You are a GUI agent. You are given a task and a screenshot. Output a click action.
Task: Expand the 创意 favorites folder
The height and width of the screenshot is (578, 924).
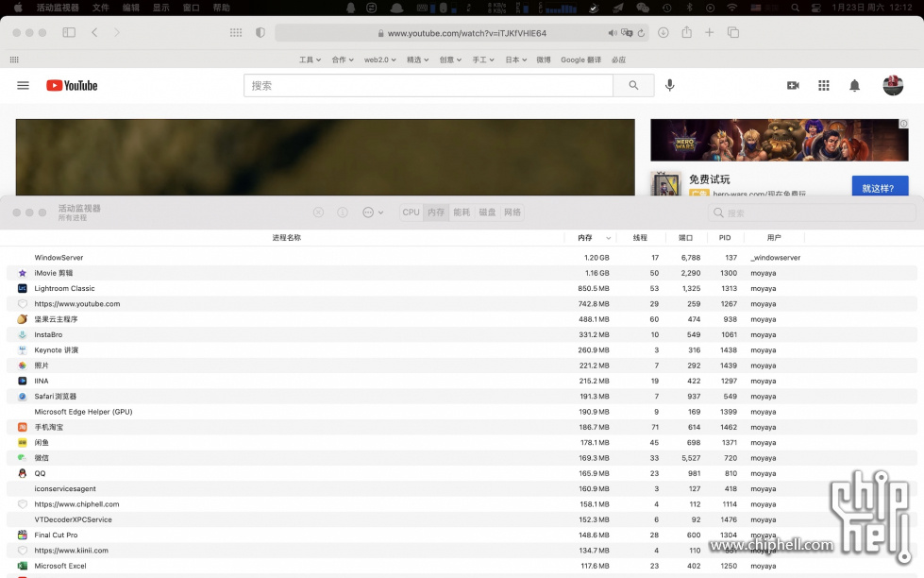point(451,59)
